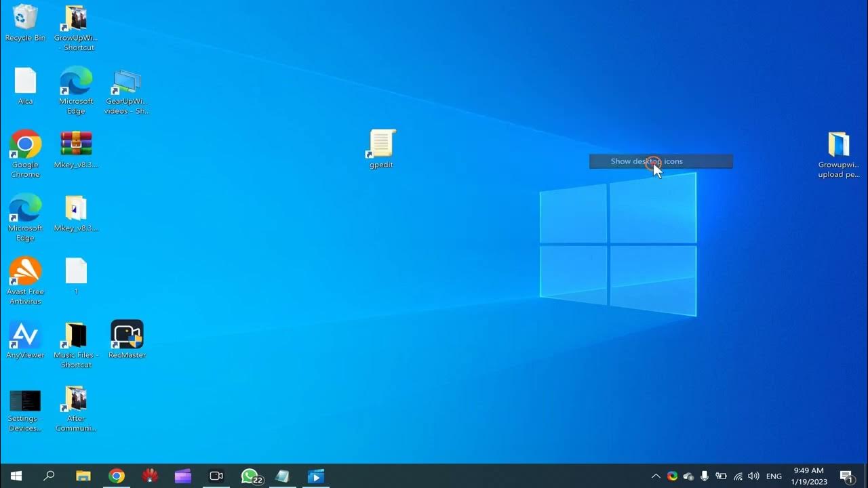
Task: Open the purple clapperboard video app in taskbar
Action: pos(183,476)
